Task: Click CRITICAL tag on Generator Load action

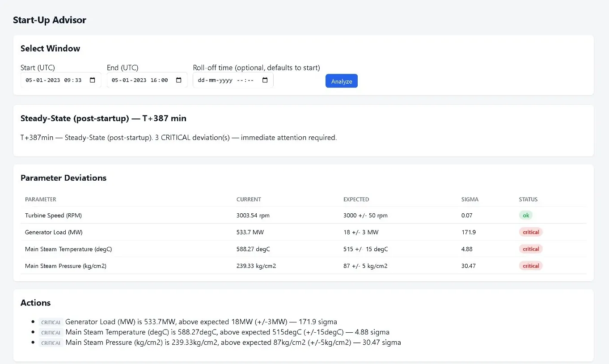Action: pyautogui.click(x=51, y=322)
